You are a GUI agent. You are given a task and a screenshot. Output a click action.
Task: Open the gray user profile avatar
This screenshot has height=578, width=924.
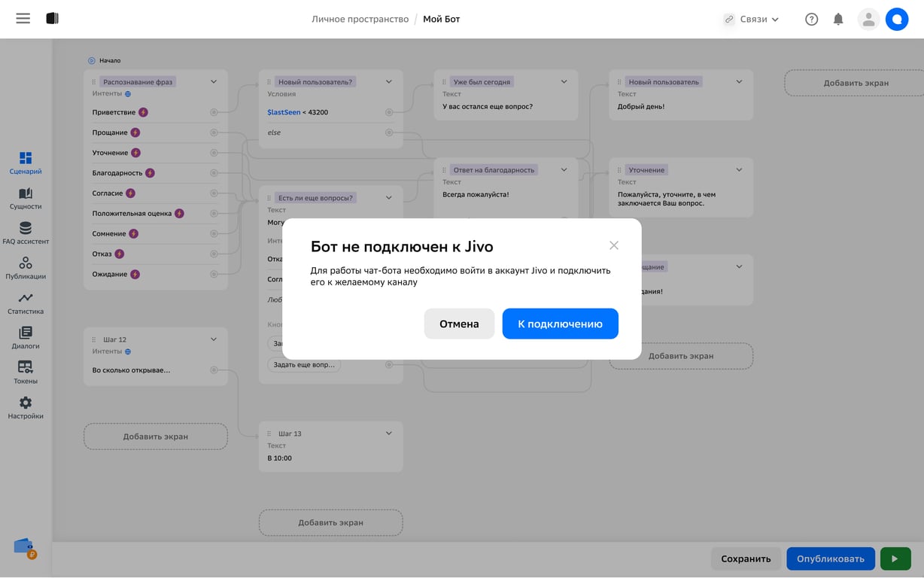pyautogui.click(x=868, y=20)
